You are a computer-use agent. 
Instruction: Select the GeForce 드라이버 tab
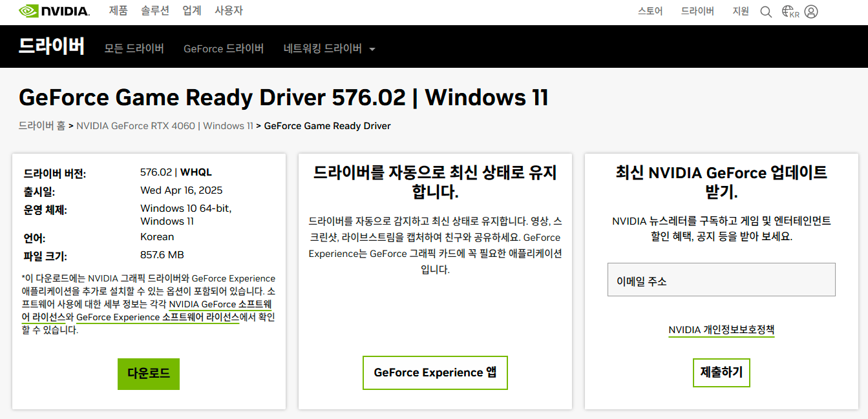tap(224, 48)
